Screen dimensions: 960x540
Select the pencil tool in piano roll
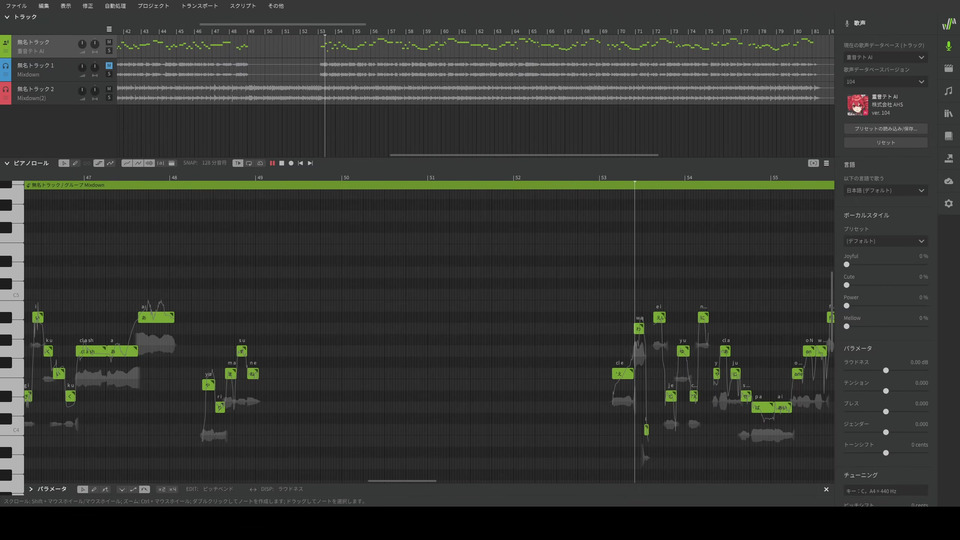(75, 163)
